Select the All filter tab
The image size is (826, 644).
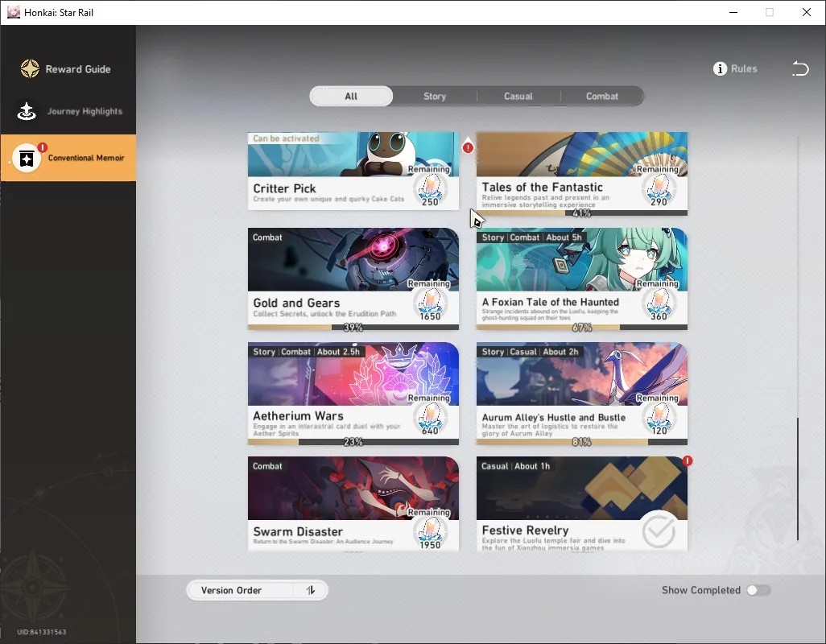[351, 97]
